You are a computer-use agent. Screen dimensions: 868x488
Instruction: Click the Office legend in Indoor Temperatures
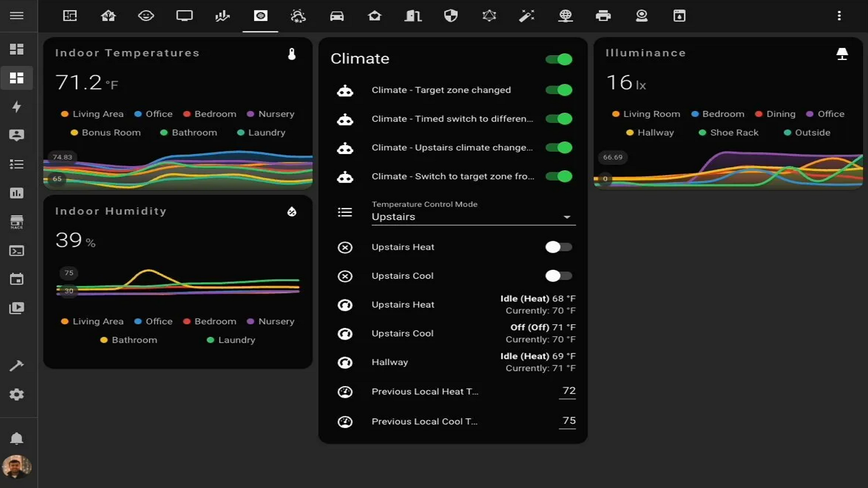pyautogui.click(x=154, y=114)
